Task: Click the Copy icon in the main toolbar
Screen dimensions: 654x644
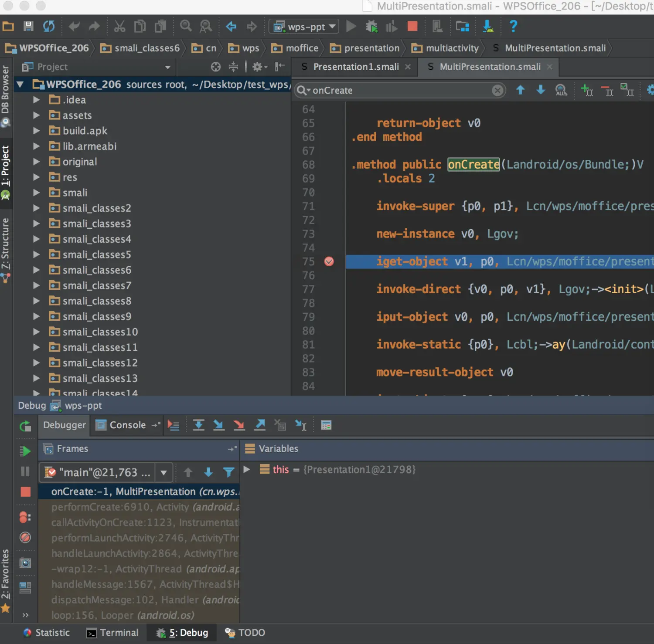Action: click(140, 27)
